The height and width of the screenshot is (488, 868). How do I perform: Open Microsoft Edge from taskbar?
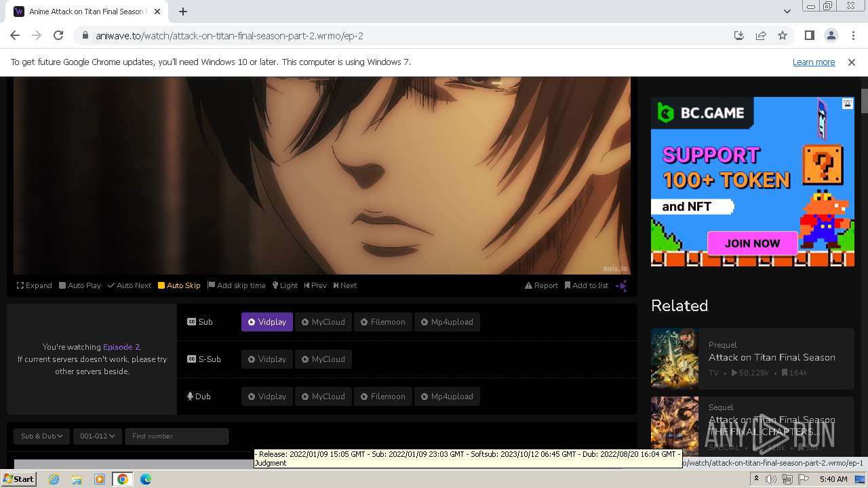[145, 479]
